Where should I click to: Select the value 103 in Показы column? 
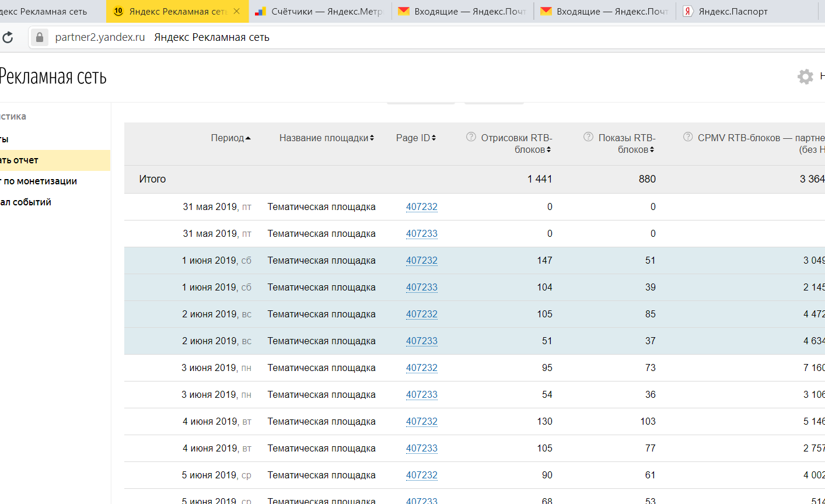(648, 422)
